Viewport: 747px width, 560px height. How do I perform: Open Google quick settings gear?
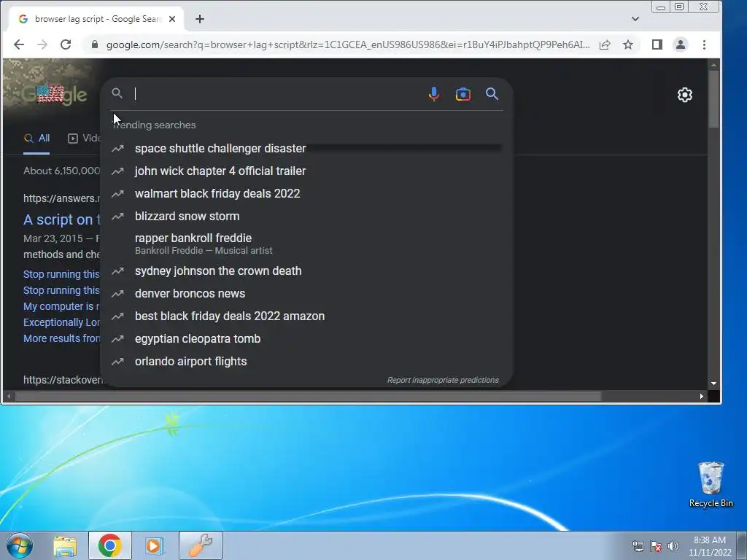click(x=684, y=95)
